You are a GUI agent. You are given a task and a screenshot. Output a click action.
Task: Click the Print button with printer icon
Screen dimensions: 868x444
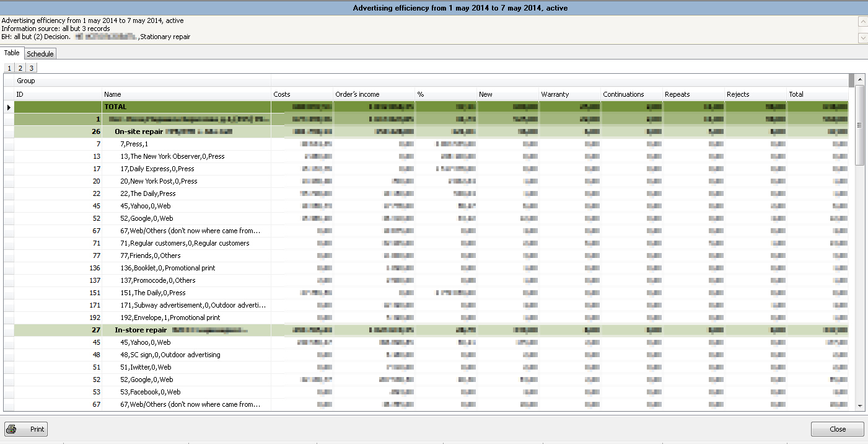(x=26, y=429)
